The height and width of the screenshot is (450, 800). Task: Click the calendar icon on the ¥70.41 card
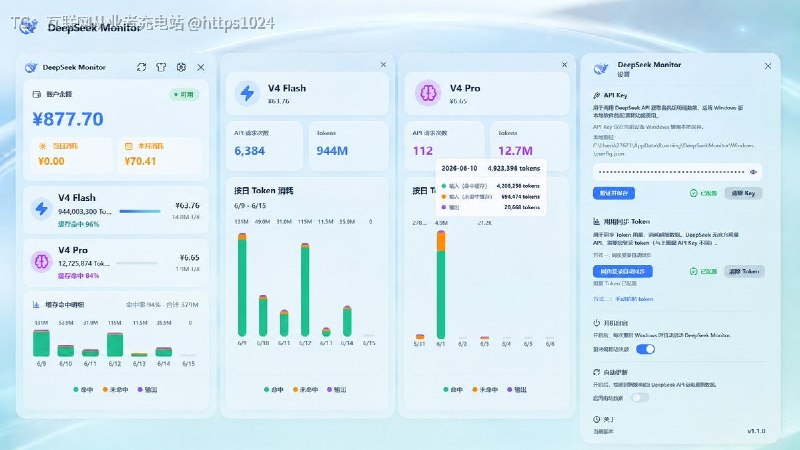(129, 146)
